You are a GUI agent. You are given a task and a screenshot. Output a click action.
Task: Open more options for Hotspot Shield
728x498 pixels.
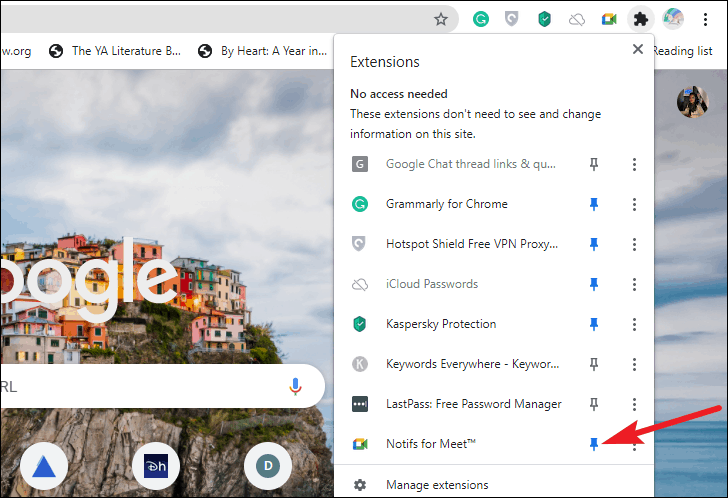click(634, 244)
